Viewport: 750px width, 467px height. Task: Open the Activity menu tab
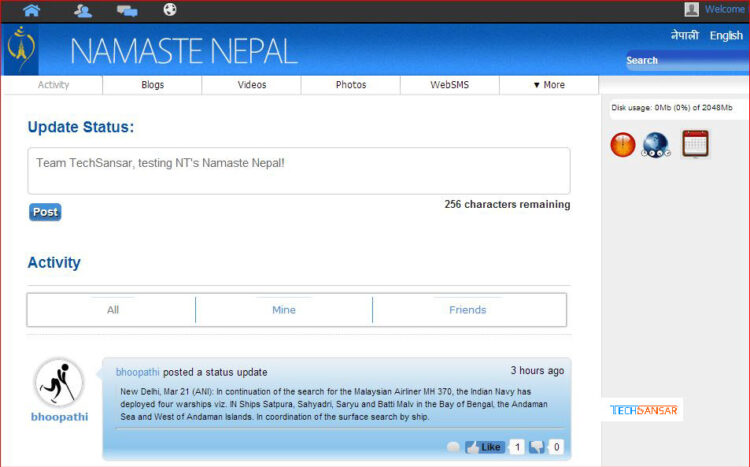[53, 85]
